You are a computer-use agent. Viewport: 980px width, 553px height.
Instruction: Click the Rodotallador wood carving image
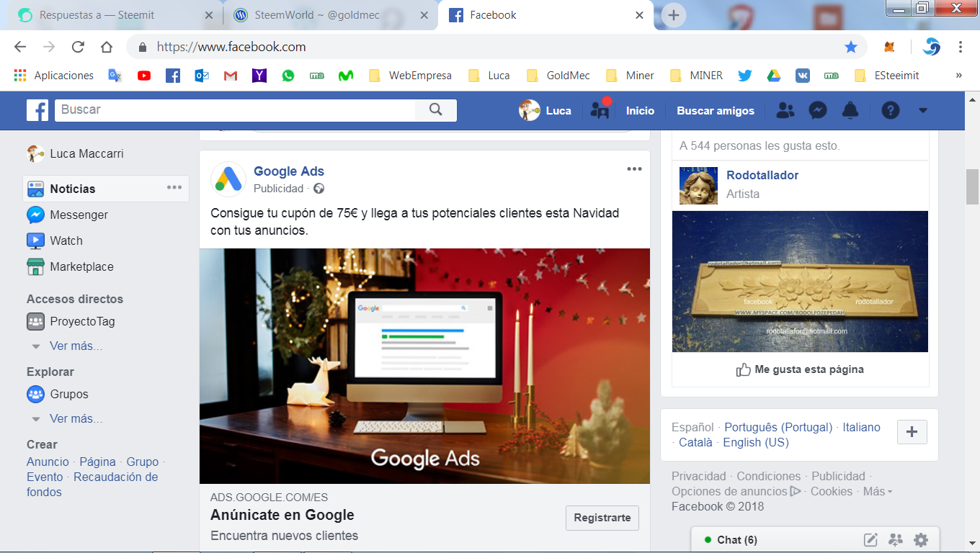(x=800, y=282)
